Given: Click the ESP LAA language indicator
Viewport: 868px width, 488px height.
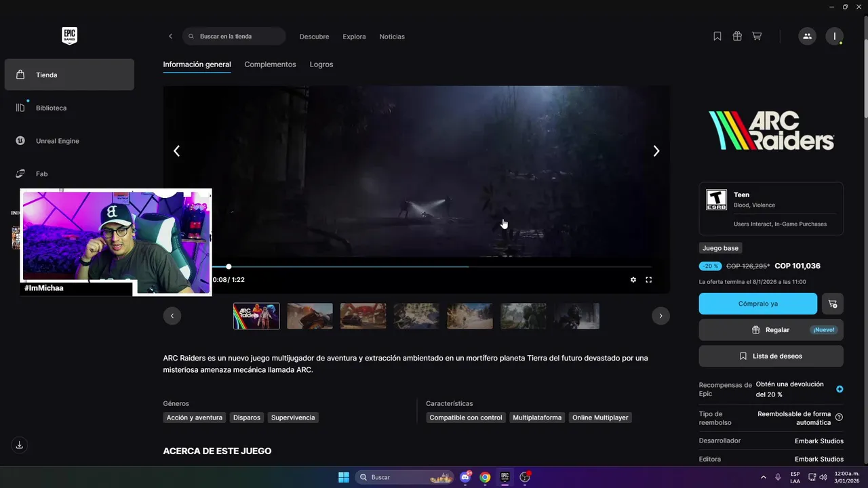Looking at the screenshot, I should tap(795, 477).
